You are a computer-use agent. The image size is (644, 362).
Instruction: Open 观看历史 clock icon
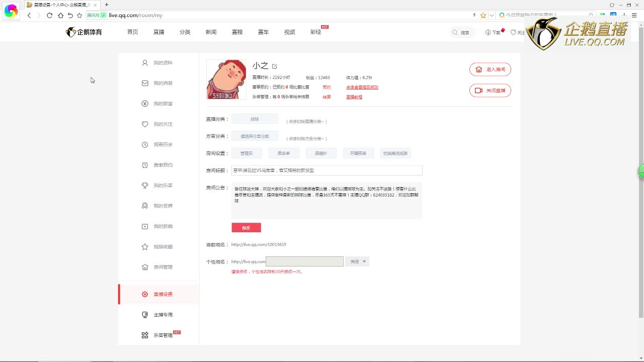coord(145,144)
